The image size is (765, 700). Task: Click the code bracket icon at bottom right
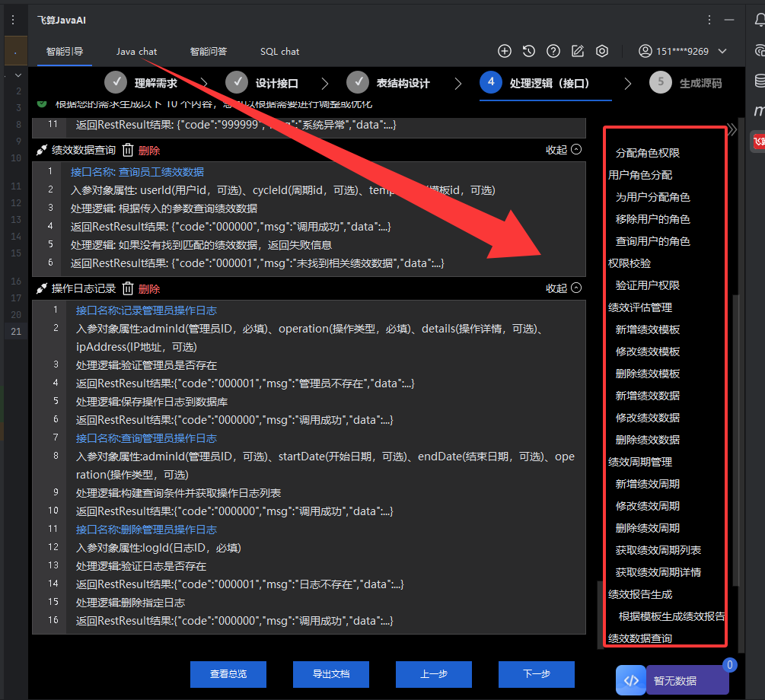click(631, 680)
